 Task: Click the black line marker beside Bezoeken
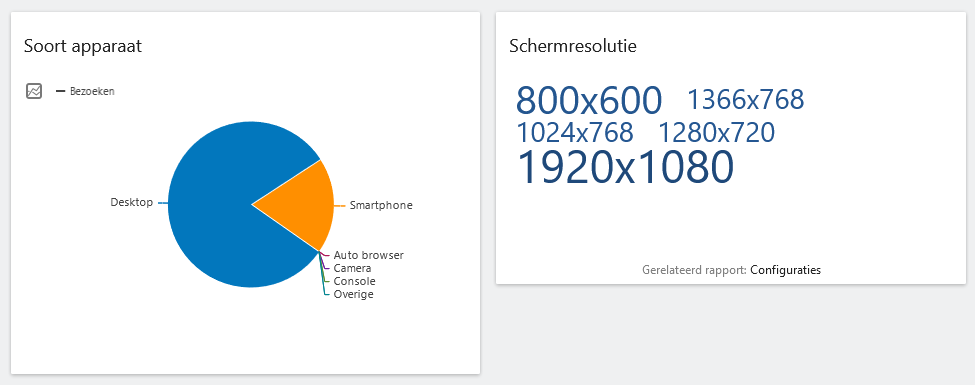[x=60, y=91]
